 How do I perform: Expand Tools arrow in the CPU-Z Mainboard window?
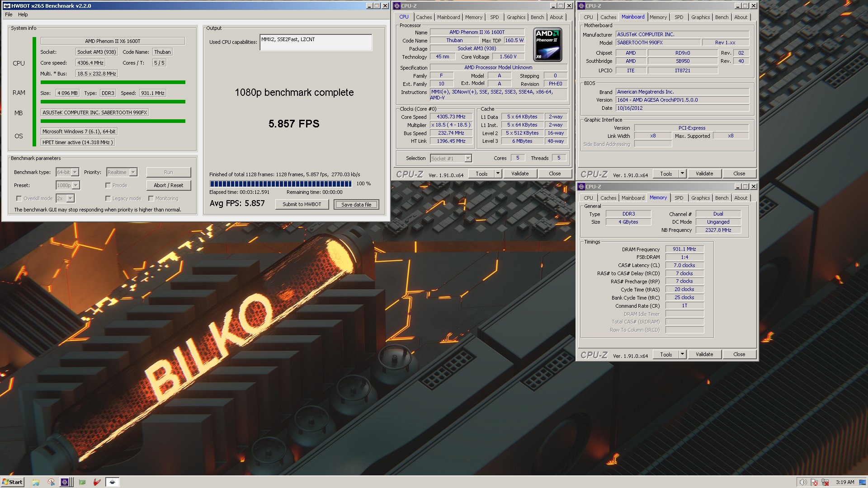pyautogui.click(x=682, y=174)
